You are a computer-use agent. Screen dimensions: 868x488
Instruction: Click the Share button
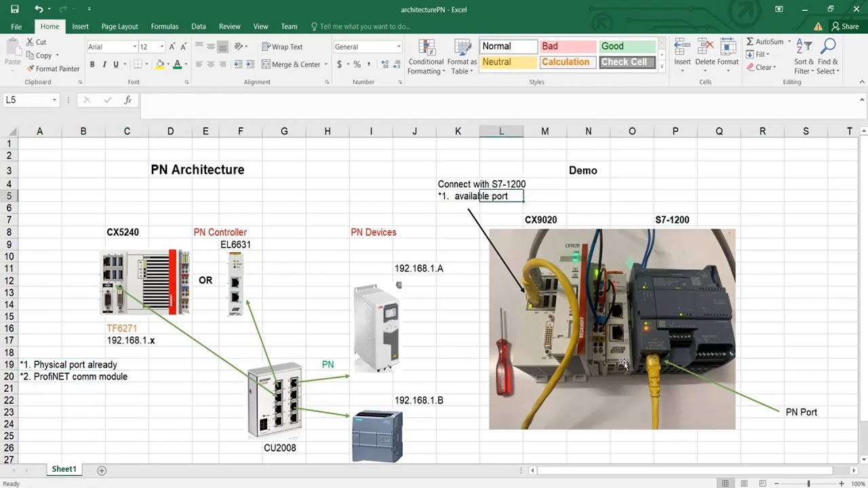[845, 26]
